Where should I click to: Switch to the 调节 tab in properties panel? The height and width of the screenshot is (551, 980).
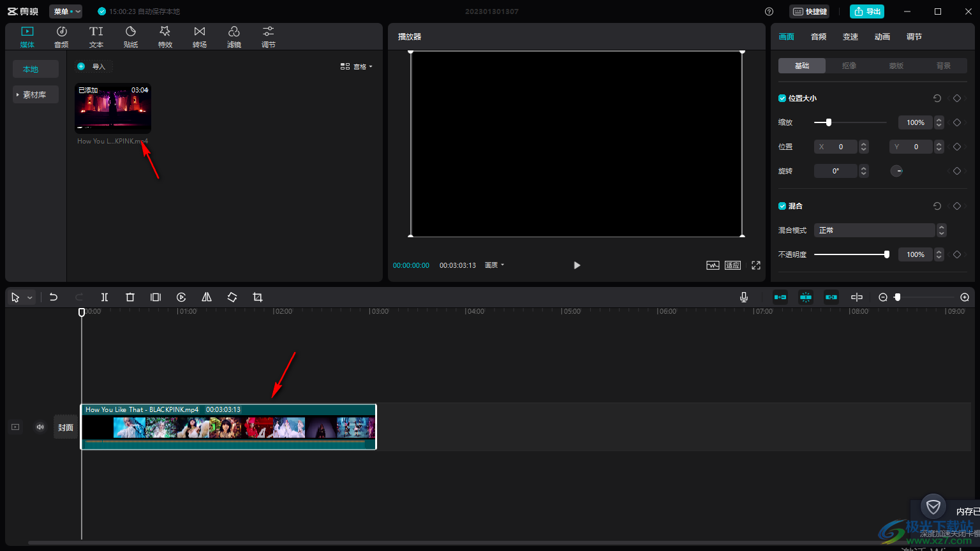(x=914, y=37)
